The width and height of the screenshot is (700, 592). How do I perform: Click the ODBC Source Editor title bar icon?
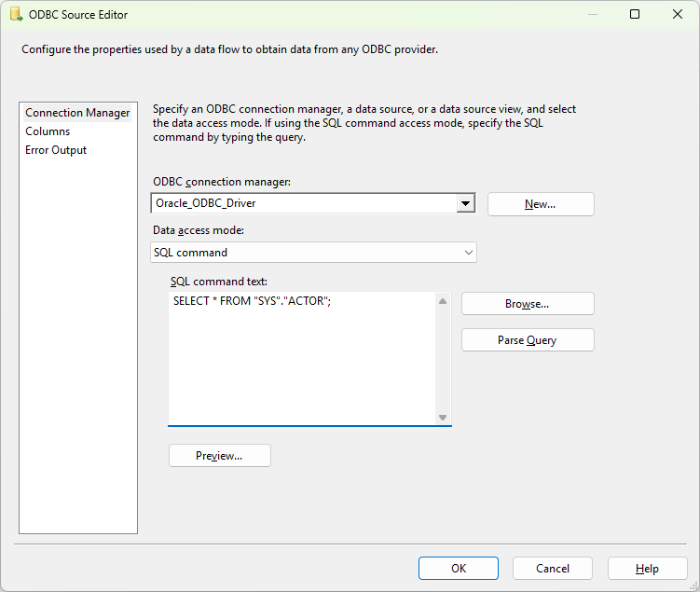point(16,14)
